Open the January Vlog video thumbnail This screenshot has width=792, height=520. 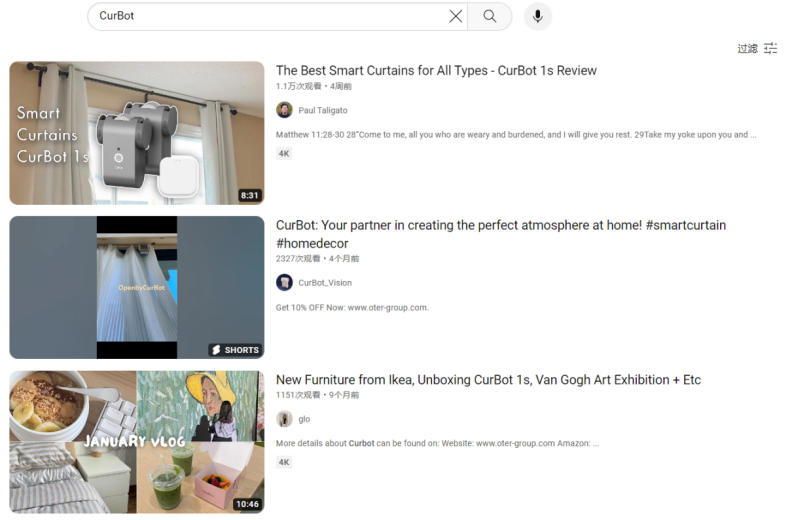137,442
